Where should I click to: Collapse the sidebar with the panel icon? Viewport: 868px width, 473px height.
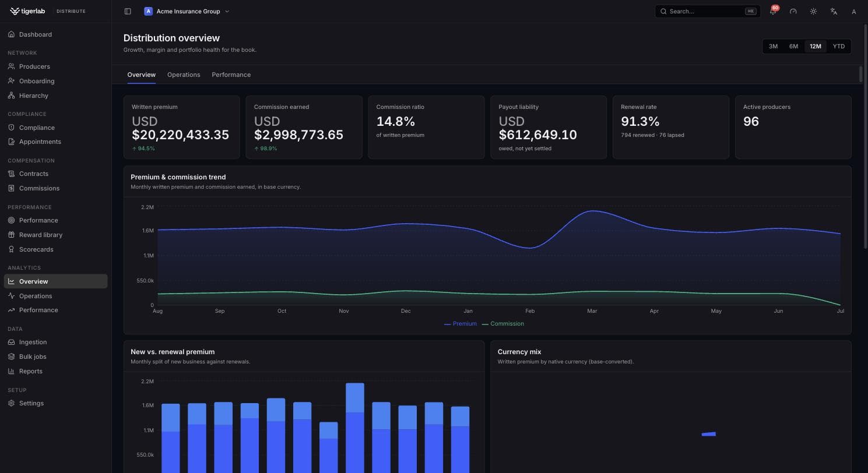click(128, 11)
